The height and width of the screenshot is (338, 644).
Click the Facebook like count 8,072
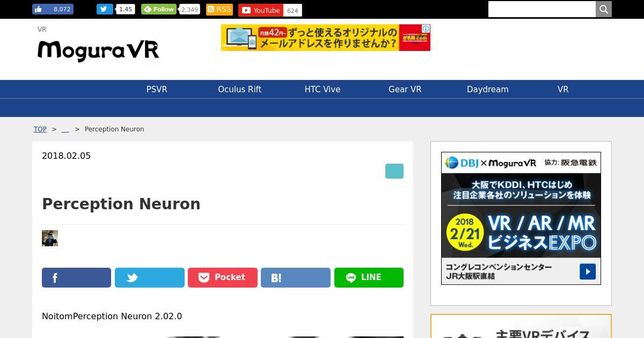click(61, 9)
